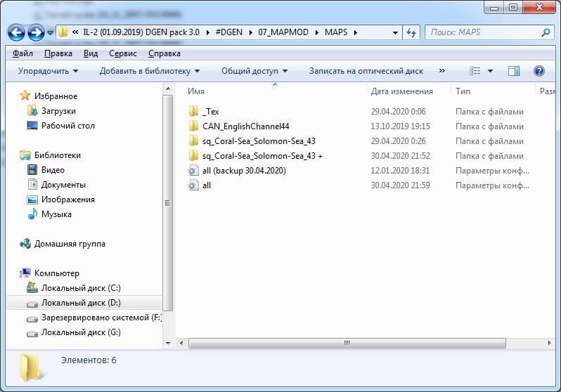Click horizontal scrollbar left arrow
This screenshot has width=561, height=392.
click(x=181, y=343)
